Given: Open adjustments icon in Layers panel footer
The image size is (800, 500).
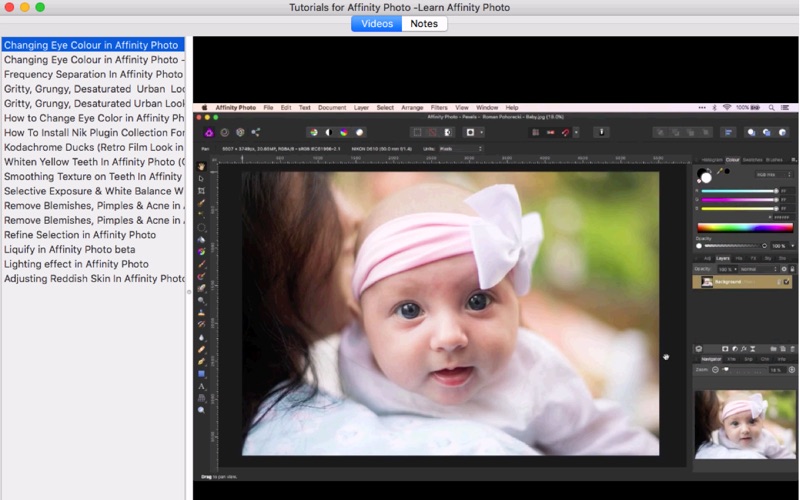Looking at the screenshot, I should point(735,349).
